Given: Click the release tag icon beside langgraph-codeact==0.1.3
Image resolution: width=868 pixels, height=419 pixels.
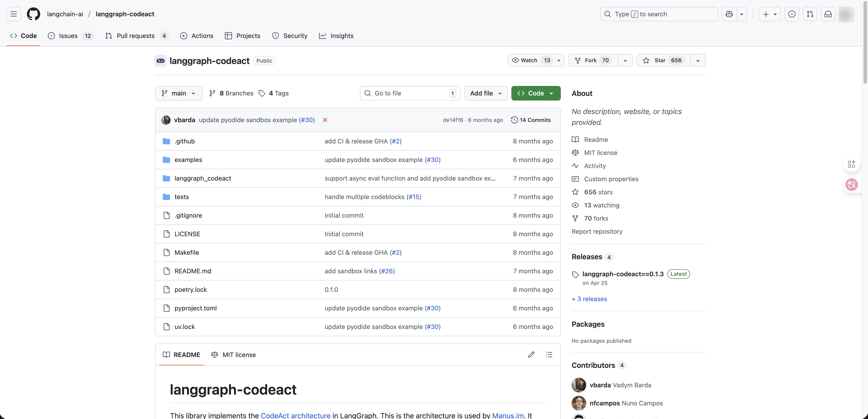Looking at the screenshot, I should coord(575,274).
